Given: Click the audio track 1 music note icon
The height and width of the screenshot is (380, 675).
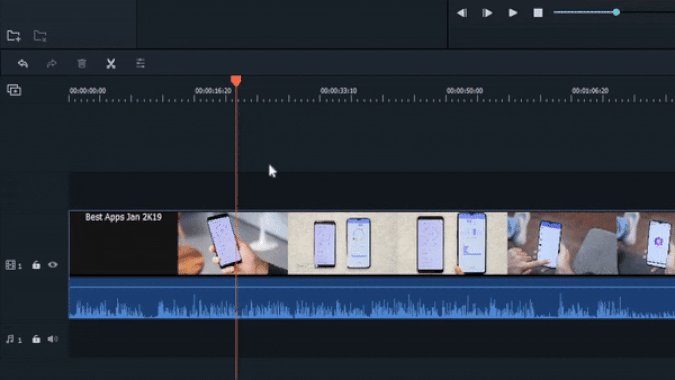Looking at the screenshot, I should (x=10, y=339).
